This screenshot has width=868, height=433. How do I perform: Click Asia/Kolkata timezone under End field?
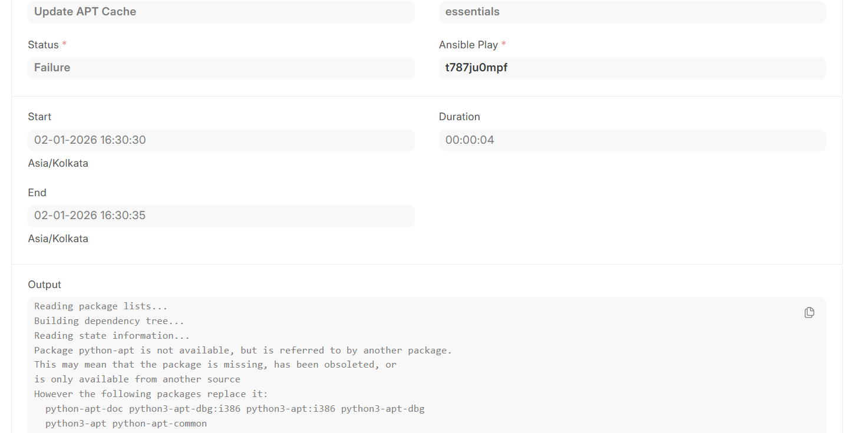pyautogui.click(x=58, y=239)
